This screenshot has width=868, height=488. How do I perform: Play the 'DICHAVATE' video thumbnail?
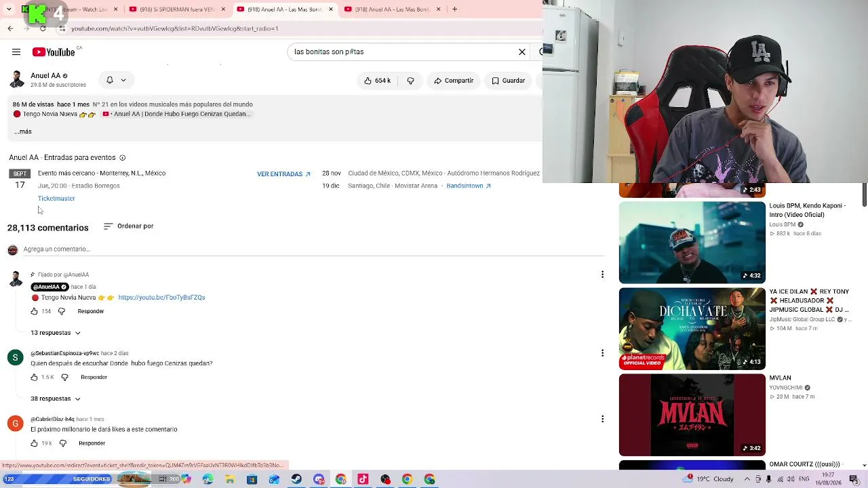pos(692,329)
